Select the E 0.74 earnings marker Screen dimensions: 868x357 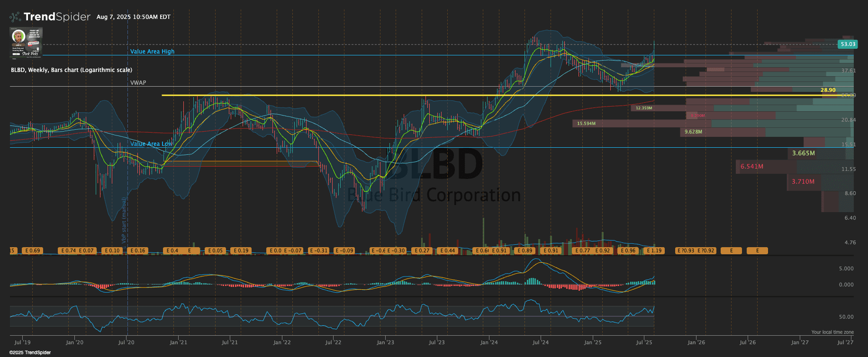click(68, 250)
